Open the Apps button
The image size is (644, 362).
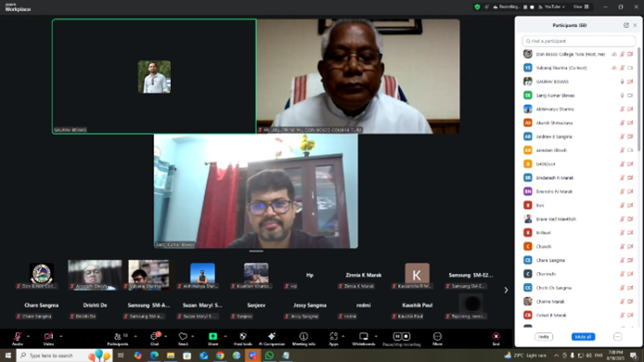tap(333, 339)
